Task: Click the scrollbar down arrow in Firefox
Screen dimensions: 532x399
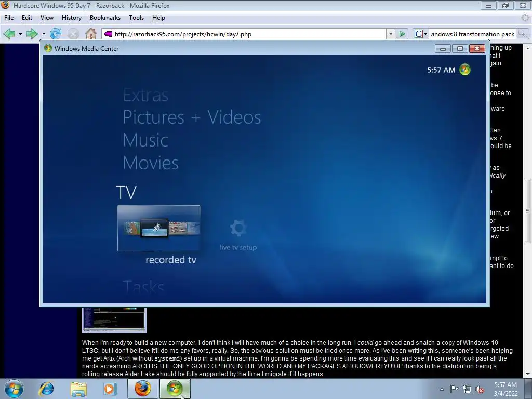Action: [x=527, y=374]
